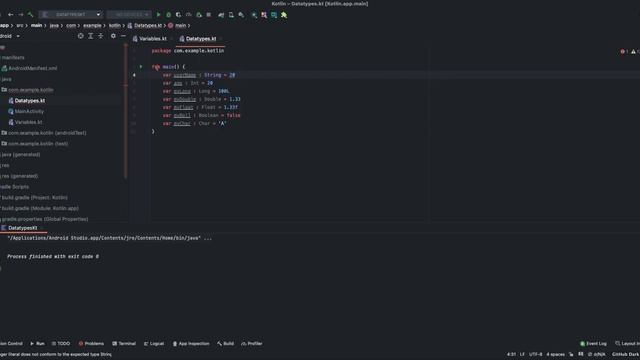Select build.gradle (Project: Kotlin) file
Screen dimensions: 640x360
(34, 198)
